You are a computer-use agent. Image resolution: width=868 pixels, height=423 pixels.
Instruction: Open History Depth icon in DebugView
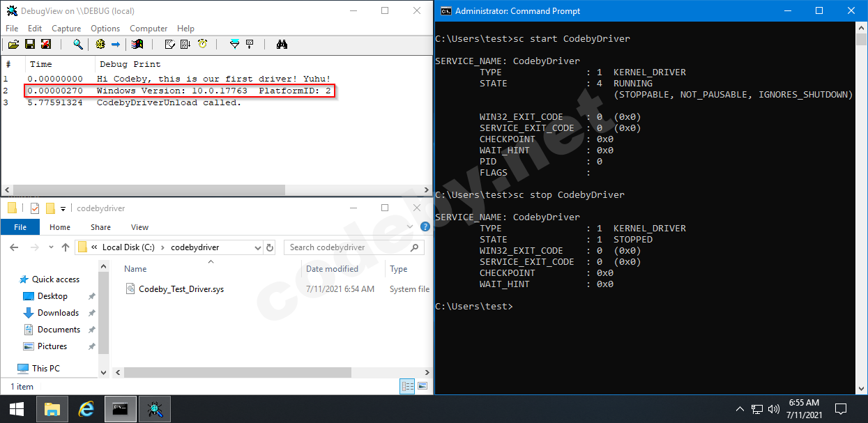pyautogui.click(x=250, y=44)
